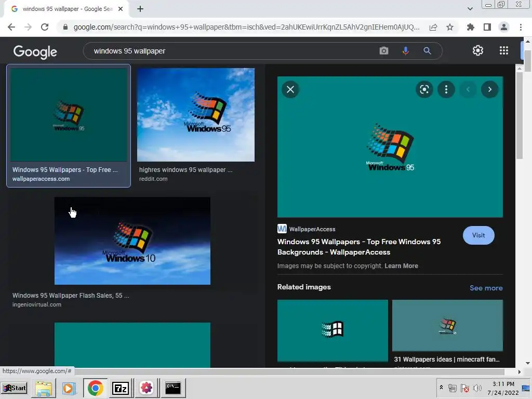Open the preview's three-dot options
The height and width of the screenshot is (399, 532).
(x=446, y=89)
